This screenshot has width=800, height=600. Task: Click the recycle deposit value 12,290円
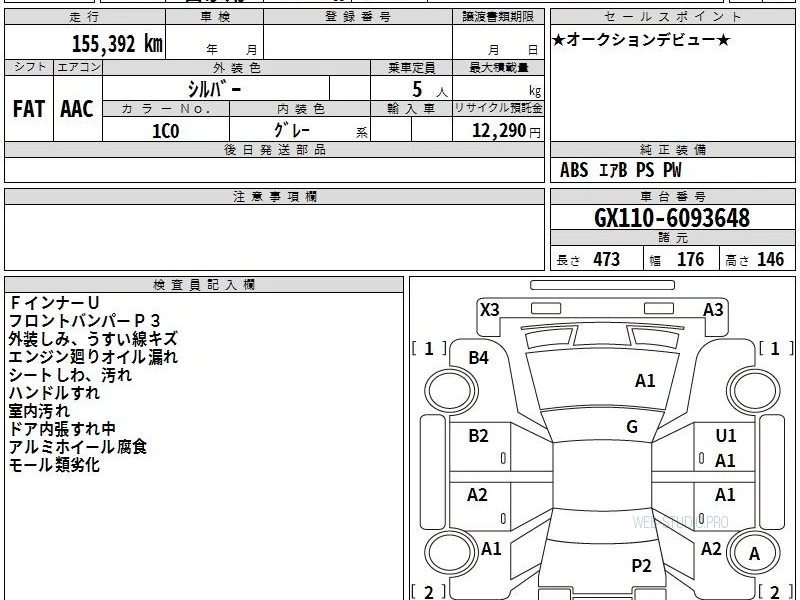click(x=506, y=131)
